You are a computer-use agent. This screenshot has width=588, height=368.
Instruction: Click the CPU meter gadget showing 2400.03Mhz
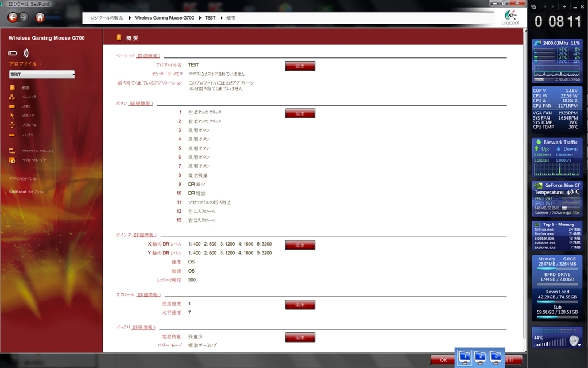tap(557, 61)
